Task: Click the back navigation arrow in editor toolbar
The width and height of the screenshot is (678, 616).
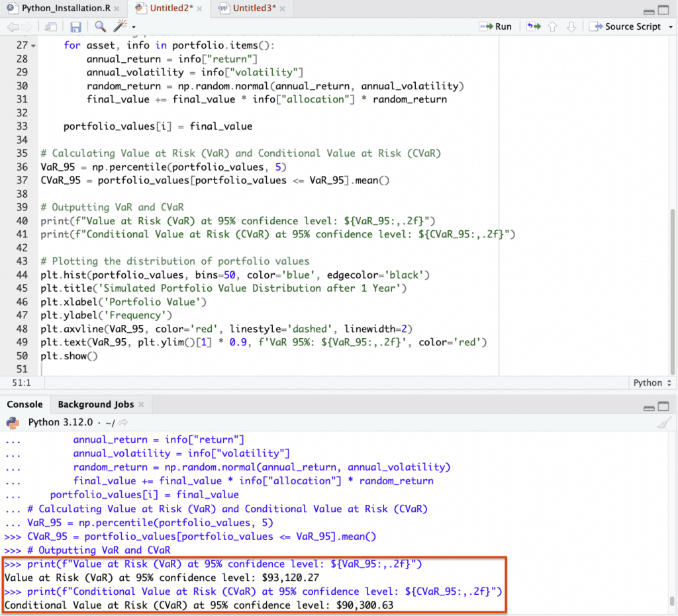Action: coord(14,26)
